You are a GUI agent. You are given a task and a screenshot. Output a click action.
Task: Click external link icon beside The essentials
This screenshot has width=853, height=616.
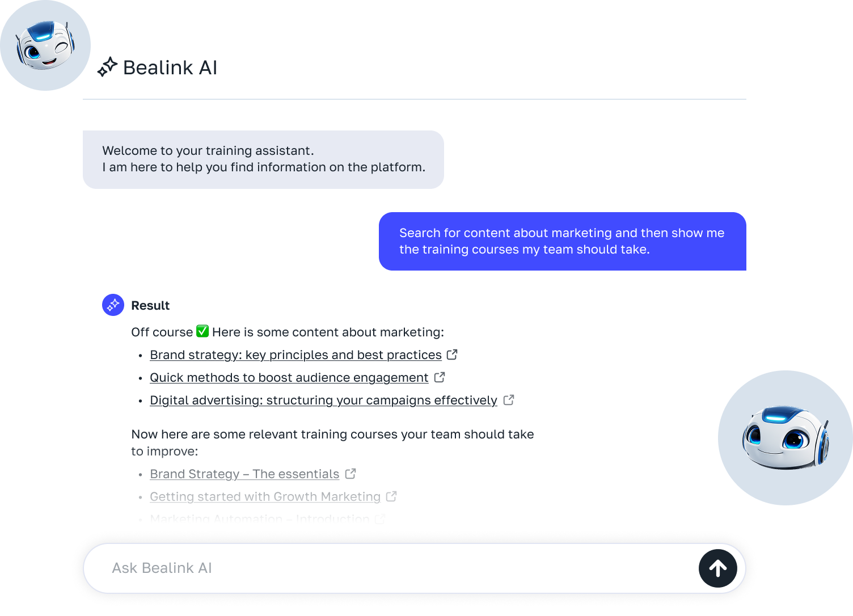[x=351, y=474]
